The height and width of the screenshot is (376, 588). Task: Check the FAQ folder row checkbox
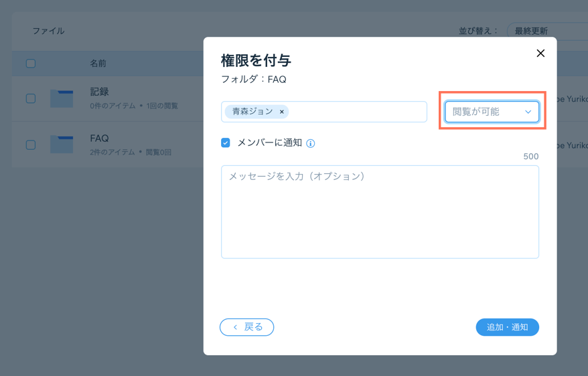click(x=31, y=145)
